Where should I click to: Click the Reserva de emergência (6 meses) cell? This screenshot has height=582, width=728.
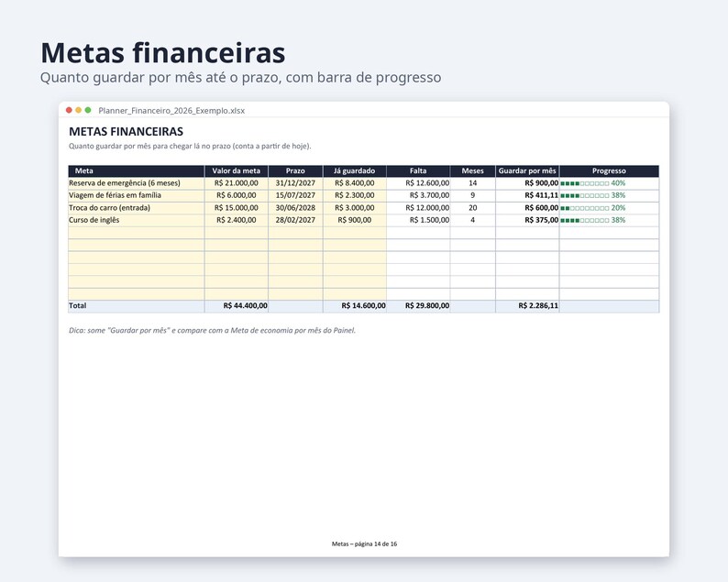point(136,183)
